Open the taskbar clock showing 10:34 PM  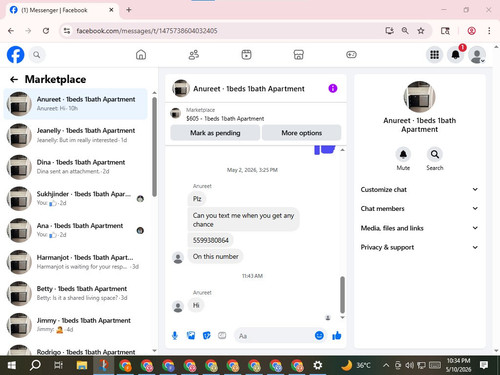[x=458, y=365]
